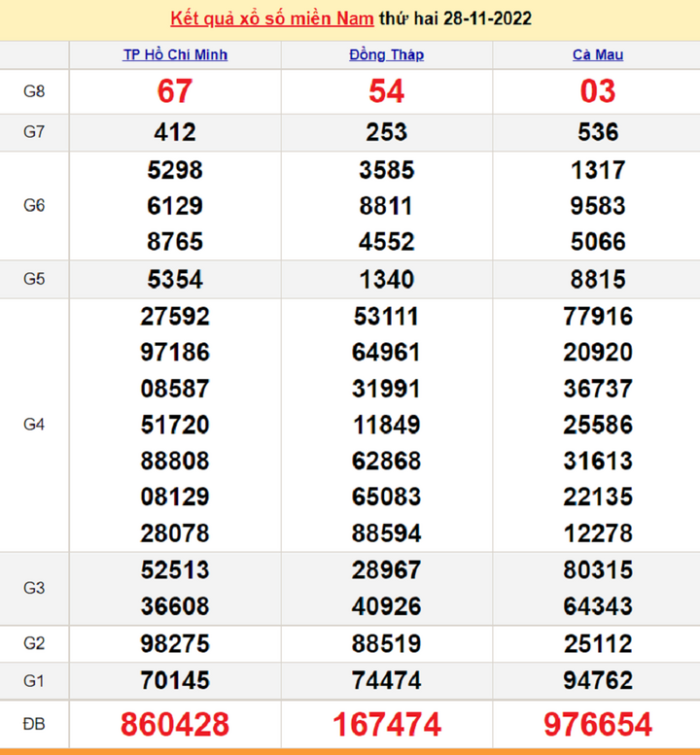The width and height of the screenshot is (700, 755).
Task: Click G7 number 412
Action: pos(175,132)
